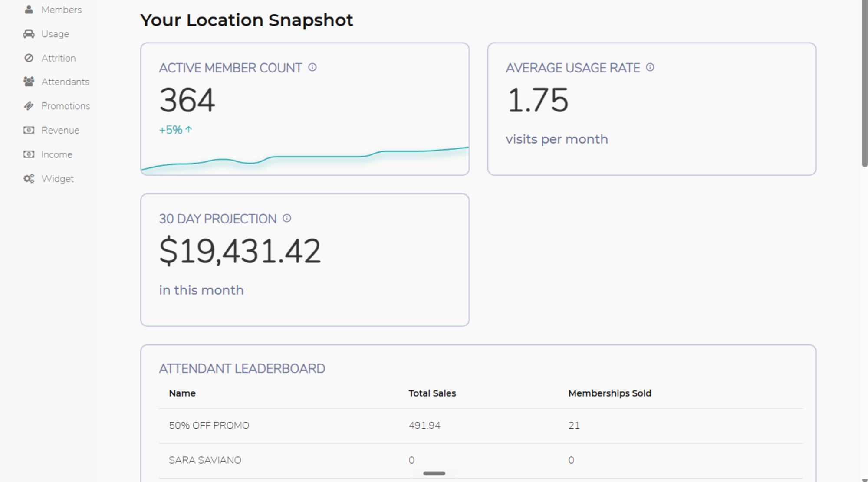Sort leaderboard by Memberships Sold header
The image size is (868, 482).
tap(609, 393)
